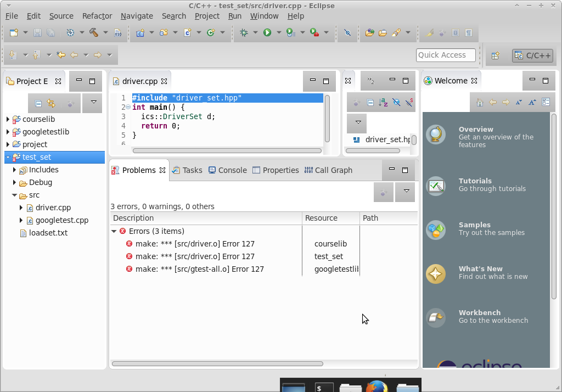562x392 pixels.
Task: Toggle Hide Static Members in Outline toolbar
Action: coord(409,103)
